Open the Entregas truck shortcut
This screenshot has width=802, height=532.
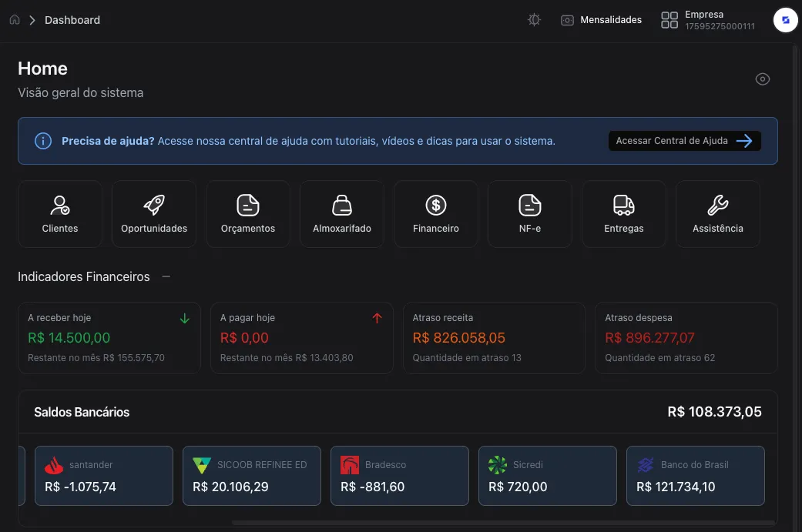point(624,214)
